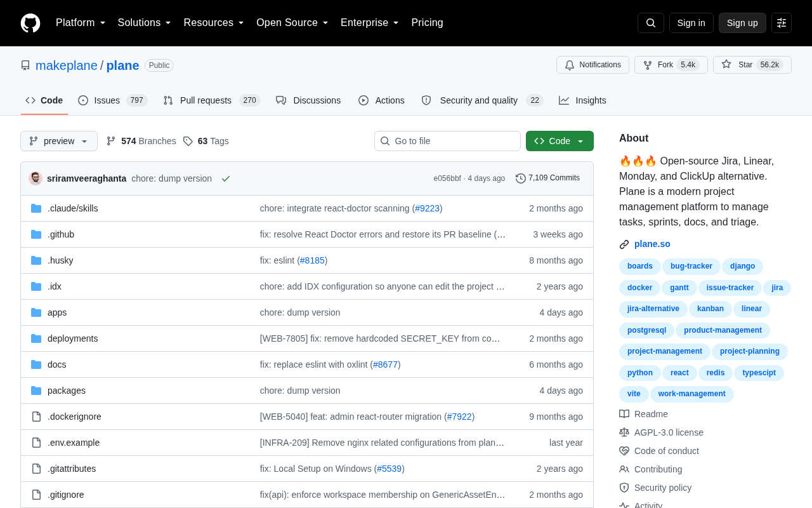
Task: Open the green Code dropdown button
Action: pyautogui.click(x=560, y=141)
